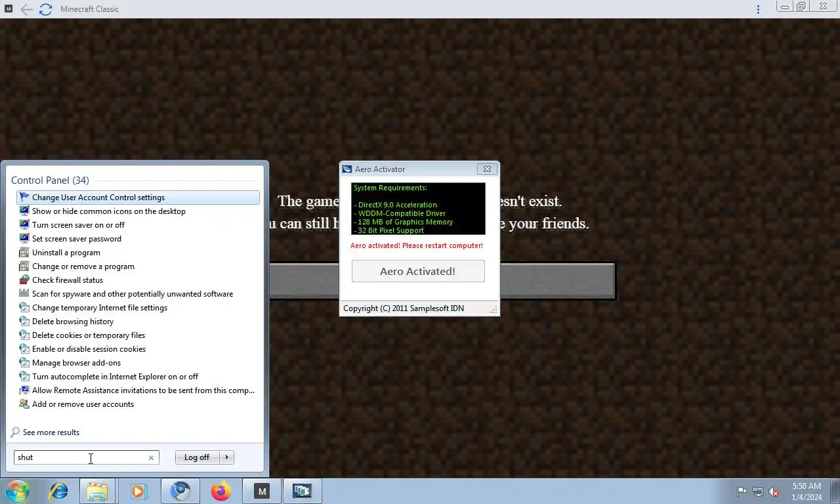
Task: Open Windows Media Player from taskbar
Action: pos(138,491)
